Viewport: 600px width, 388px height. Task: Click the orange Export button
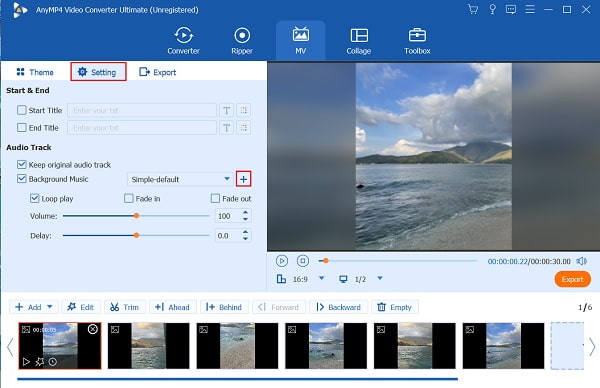coord(572,279)
